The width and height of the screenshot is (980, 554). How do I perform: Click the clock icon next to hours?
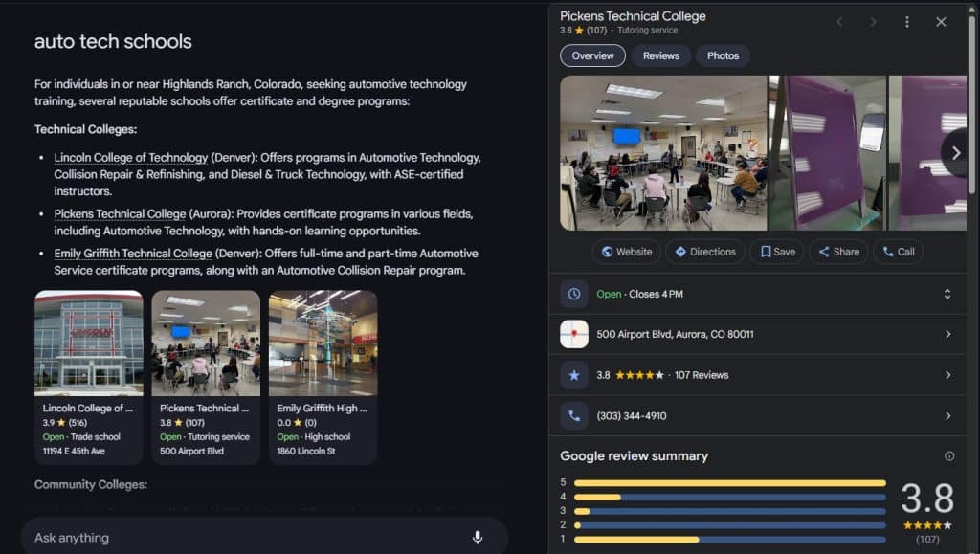574,294
